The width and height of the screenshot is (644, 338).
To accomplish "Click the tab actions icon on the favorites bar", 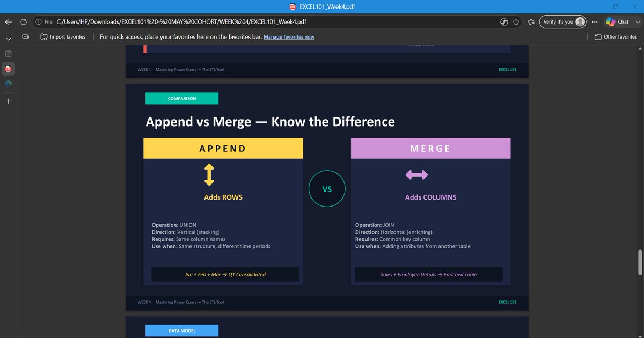I will pos(25,37).
